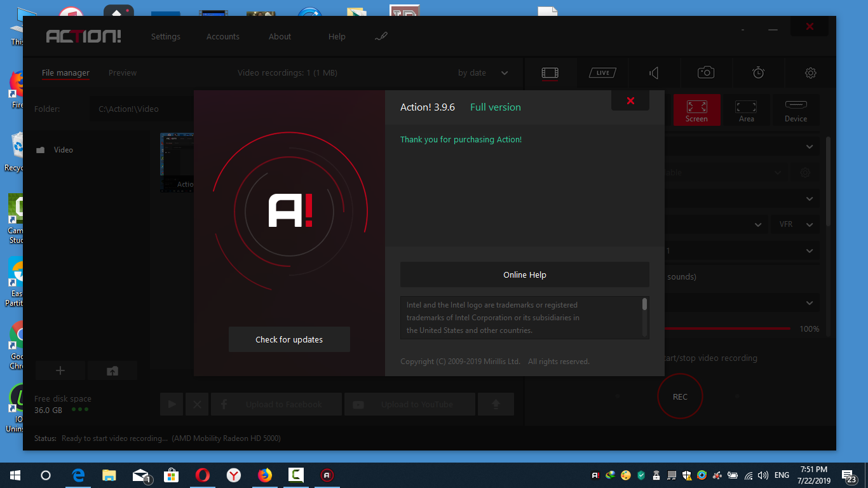Open the Settings menu
The width and height of the screenshot is (868, 488).
point(166,37)
